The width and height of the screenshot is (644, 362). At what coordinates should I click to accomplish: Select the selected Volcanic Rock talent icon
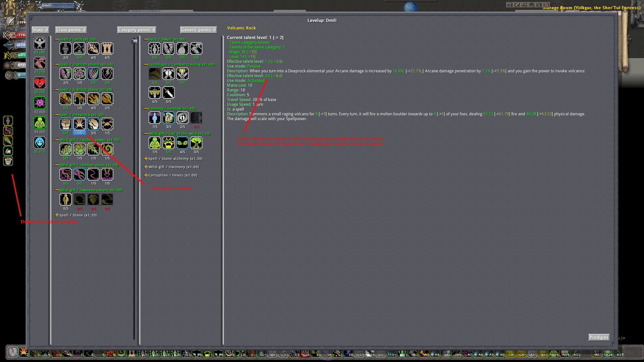pyautogui.click(x=79, y=124)
